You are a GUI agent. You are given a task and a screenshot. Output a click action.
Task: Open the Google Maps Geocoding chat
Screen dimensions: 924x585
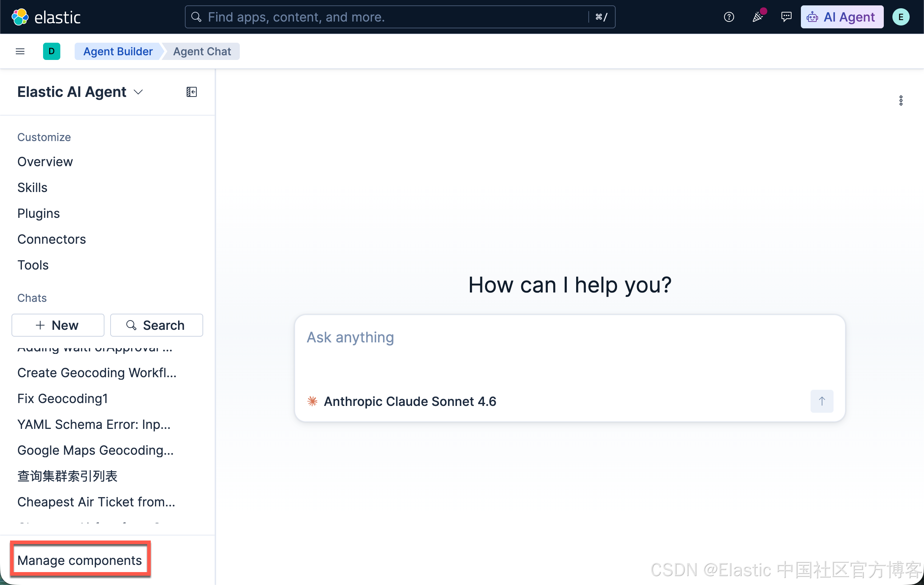[95, 450]
